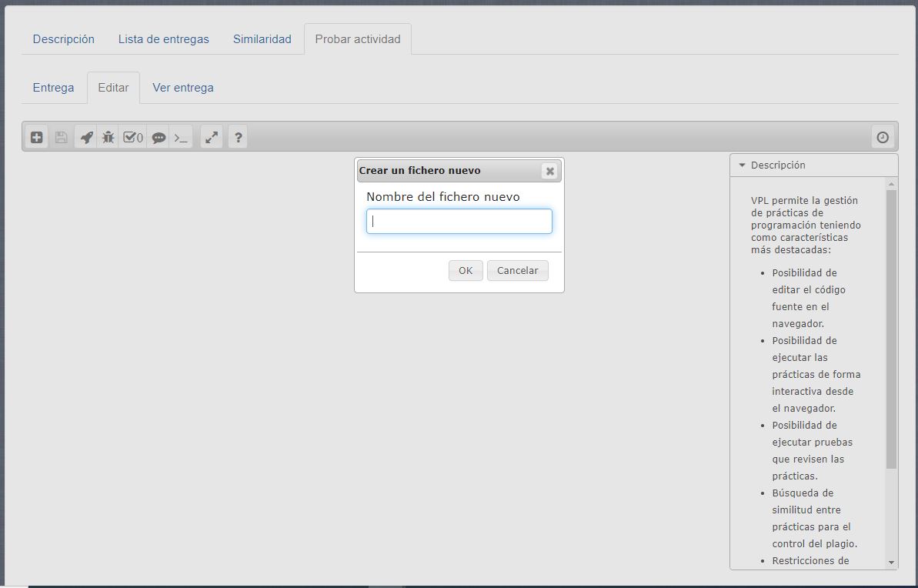This screenshot has width=918, height=588.
Task: Open the help question mark icon
Action: (x=238, y=138)
